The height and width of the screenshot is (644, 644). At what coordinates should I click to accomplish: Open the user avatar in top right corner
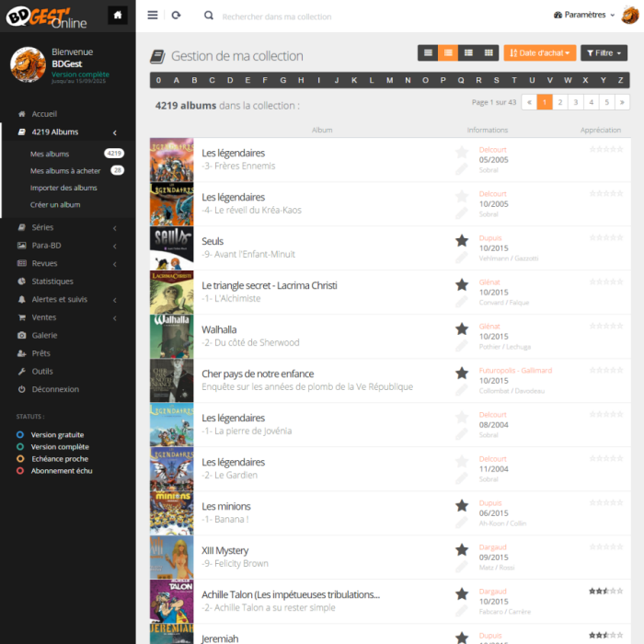tap(630, 16)
